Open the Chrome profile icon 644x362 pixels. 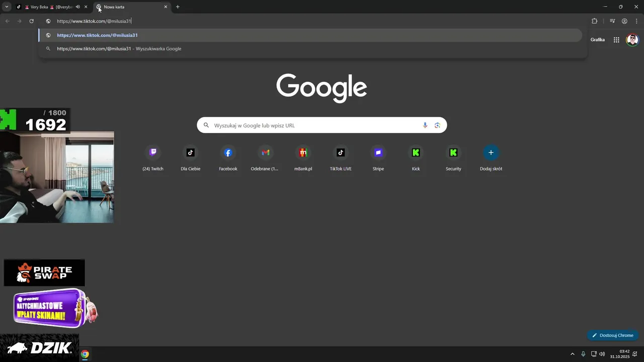pos(624,21)
